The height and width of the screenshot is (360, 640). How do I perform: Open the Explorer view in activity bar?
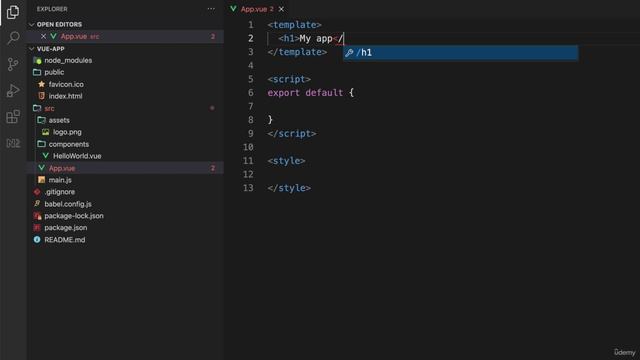(x=13, y=12)
